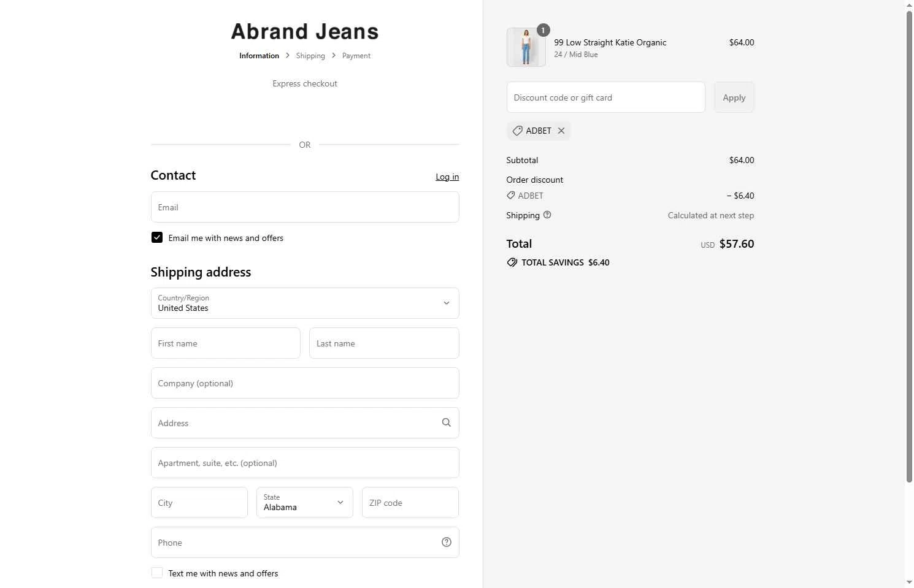This screenshot has height=588, width=914.
Task: Click the Subtotal label
Action: 522,160
